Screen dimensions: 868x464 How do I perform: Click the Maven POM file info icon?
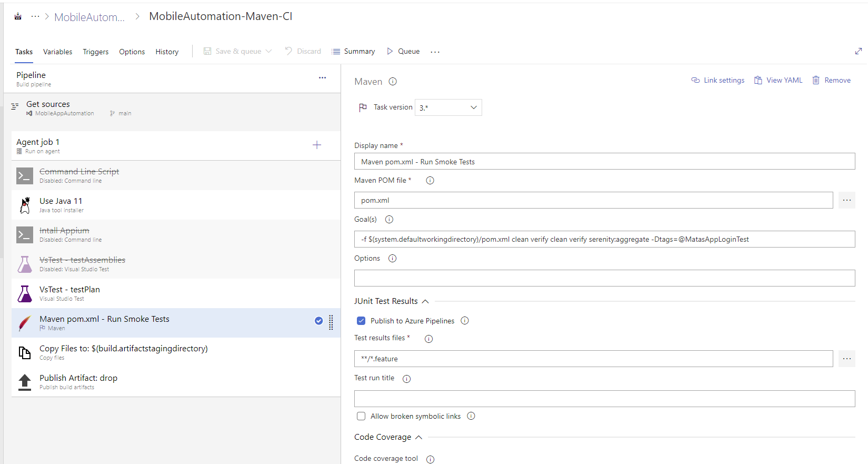tap(430, 181)
